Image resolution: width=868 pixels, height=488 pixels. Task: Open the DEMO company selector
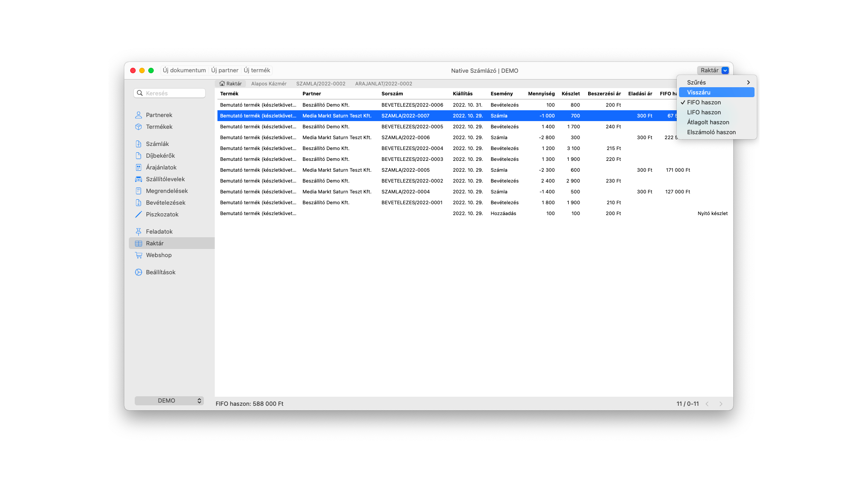[169, 401]
